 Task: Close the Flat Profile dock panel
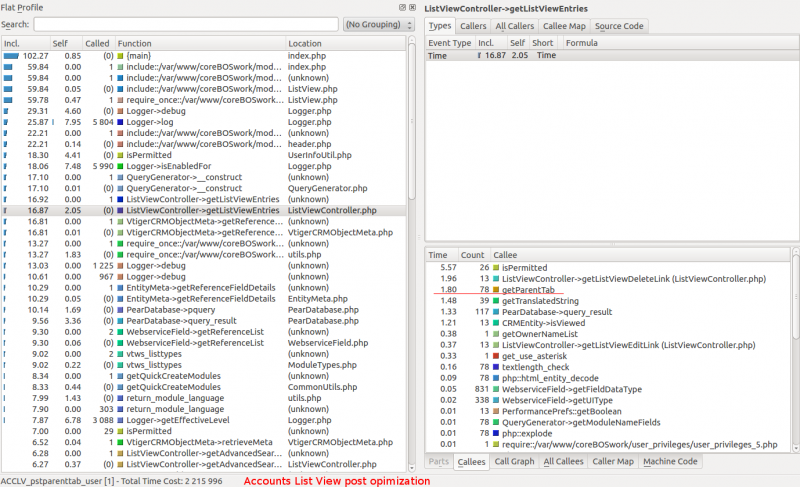(x=411, y=7)
